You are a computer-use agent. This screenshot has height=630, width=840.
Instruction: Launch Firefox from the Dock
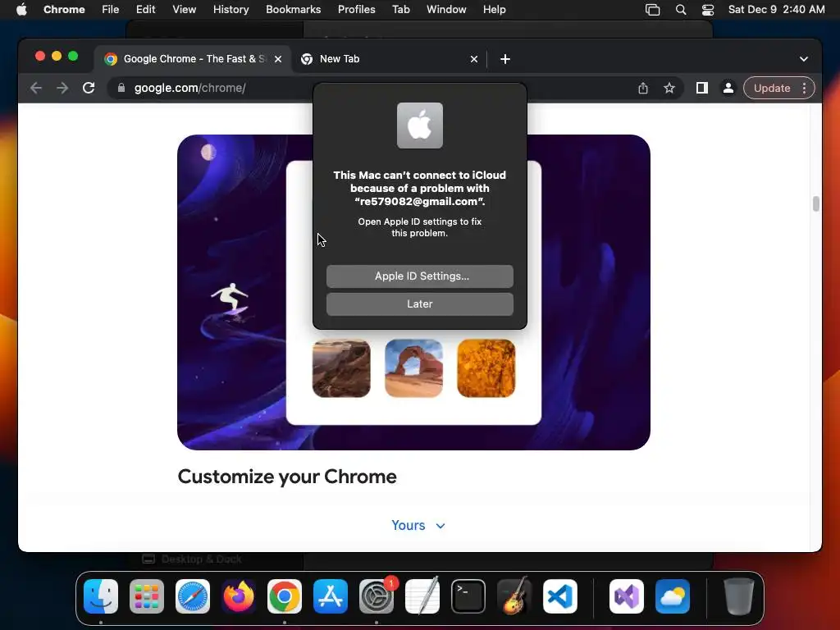239,596
